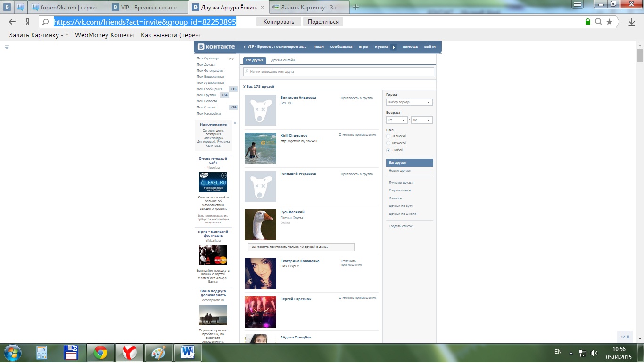Switch to the second pinned tab
The width and height of the screenshot is (644, 363).
coord(20,7)
